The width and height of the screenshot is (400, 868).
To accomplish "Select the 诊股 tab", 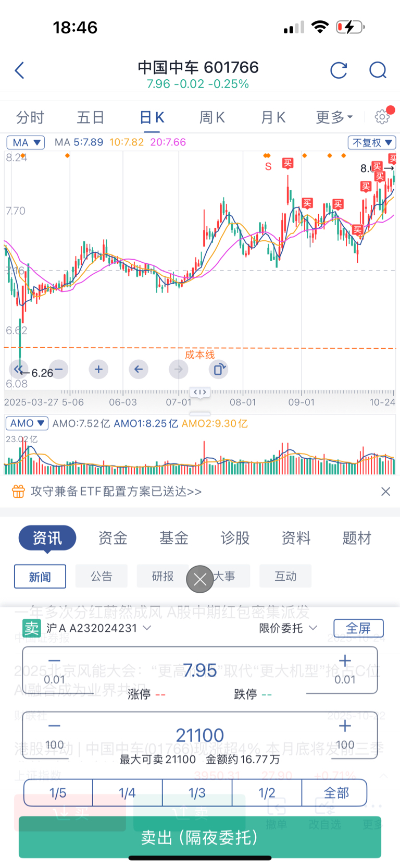I will pos(235,538).
